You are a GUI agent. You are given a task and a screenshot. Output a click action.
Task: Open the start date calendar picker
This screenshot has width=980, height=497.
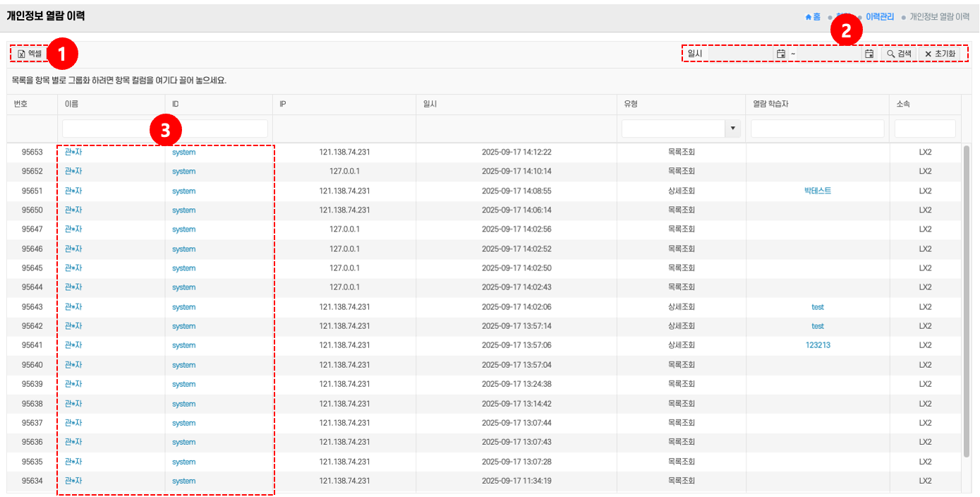tap(780, 54)
